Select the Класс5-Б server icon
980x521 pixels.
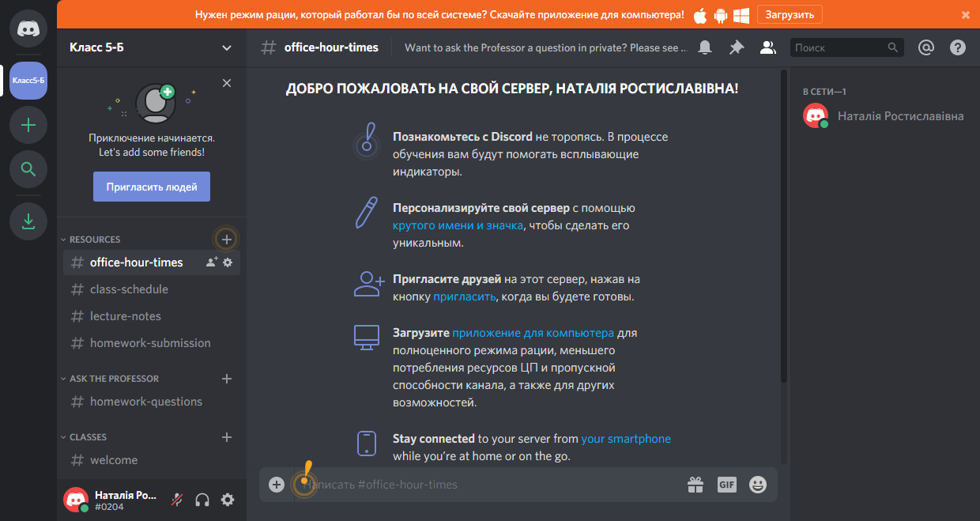28,81
